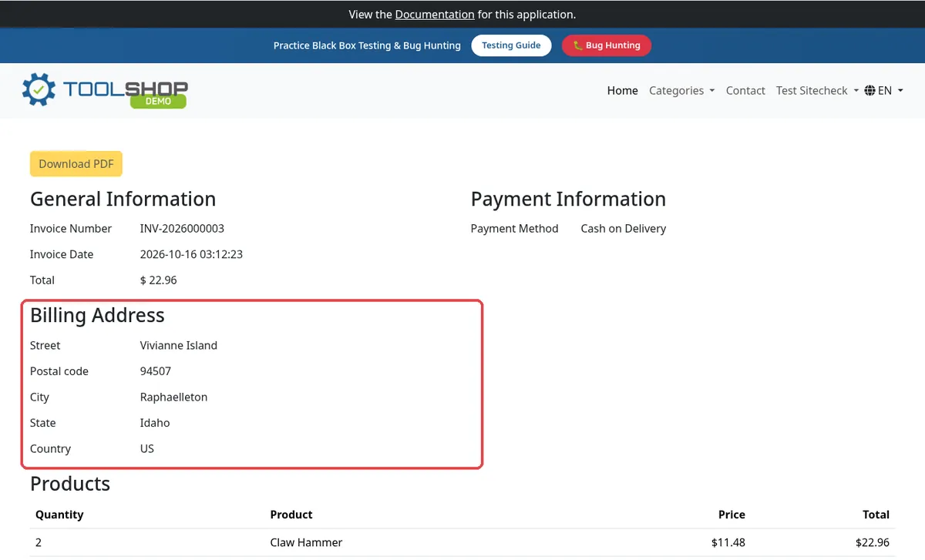Open the Test Sitecheck user menu

pos(817,91)
